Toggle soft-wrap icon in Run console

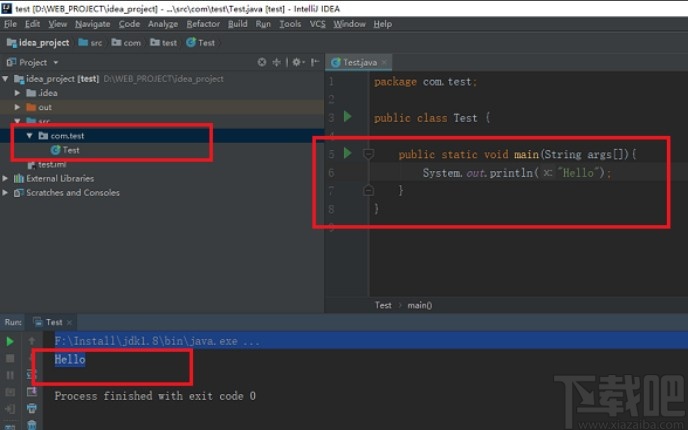tap(32, 374)
